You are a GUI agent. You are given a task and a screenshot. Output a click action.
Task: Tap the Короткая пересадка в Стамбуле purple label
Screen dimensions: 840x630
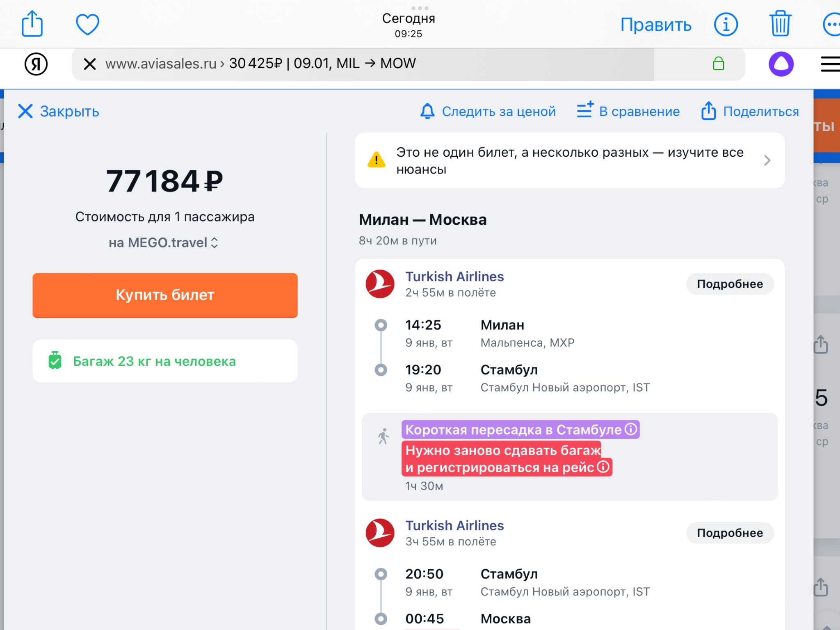pyautogui.click(x=520, y=429)
